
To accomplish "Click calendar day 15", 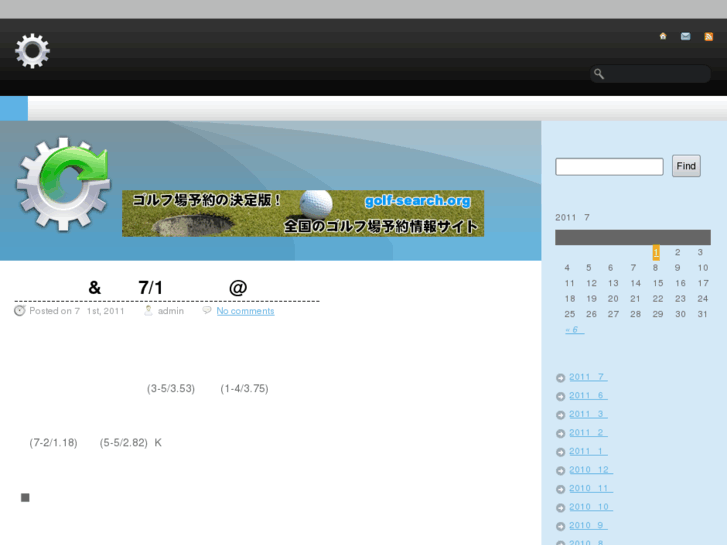I will (658, 283).
